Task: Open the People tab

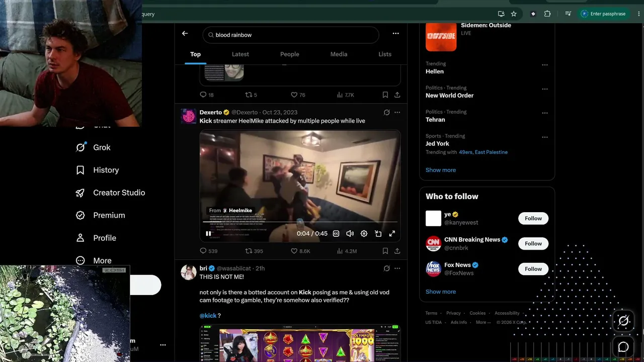Action: (289, 54)
